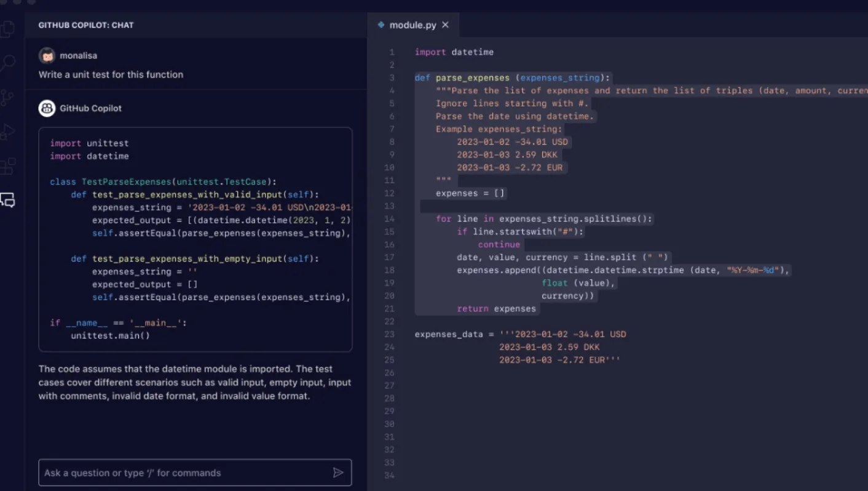Click 'def test_parse_expenses_with_valid_input' in chat code
The height and width of the screenshot is (491, 868).
(x=195, y=194)
